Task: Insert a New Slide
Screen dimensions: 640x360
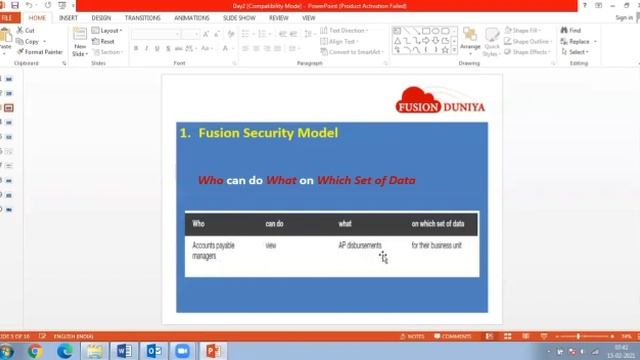Action: [80, 42]
